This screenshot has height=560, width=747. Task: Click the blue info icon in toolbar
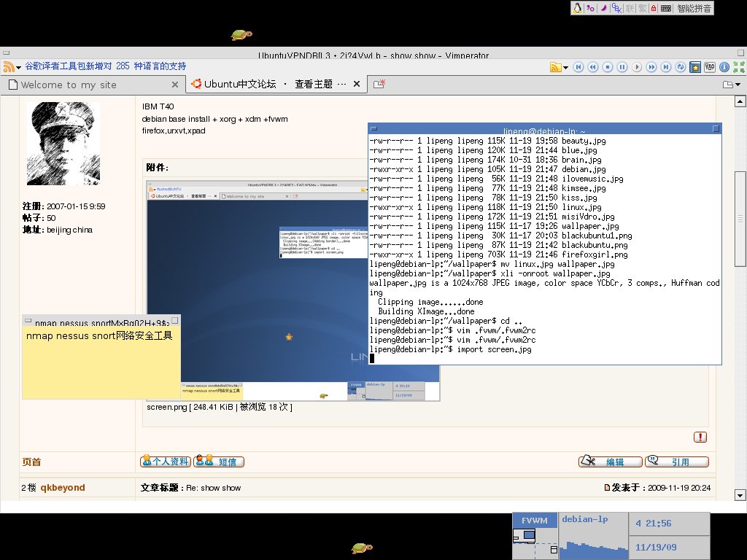(x=724, y=67)
